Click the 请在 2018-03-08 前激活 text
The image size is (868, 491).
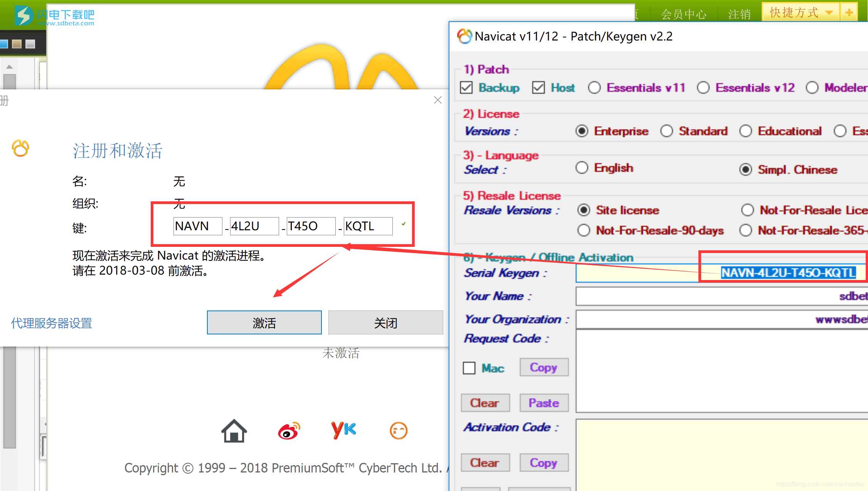[140, 271]
